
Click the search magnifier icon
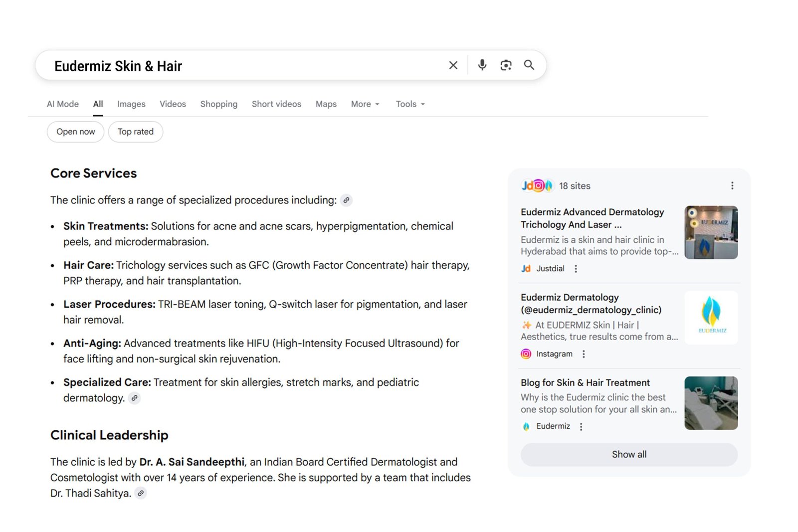529,65
